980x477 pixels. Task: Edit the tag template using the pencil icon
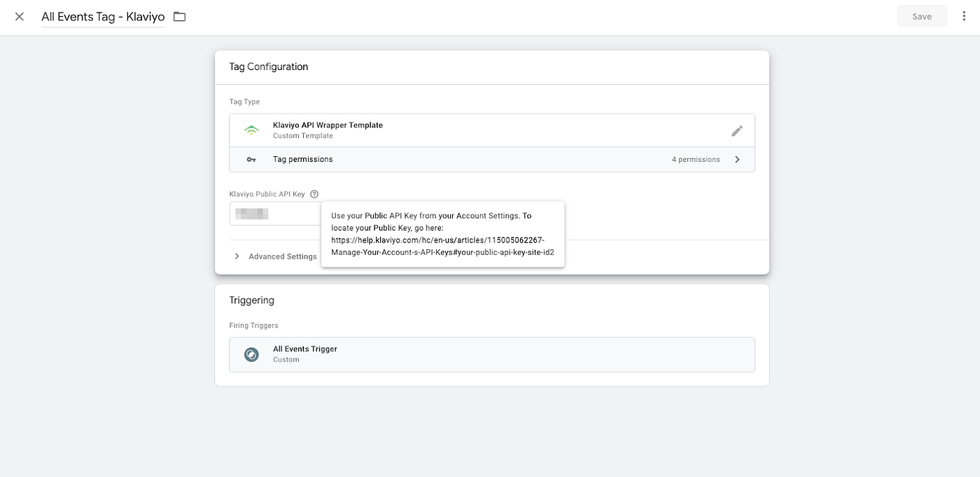click(737, 130)
